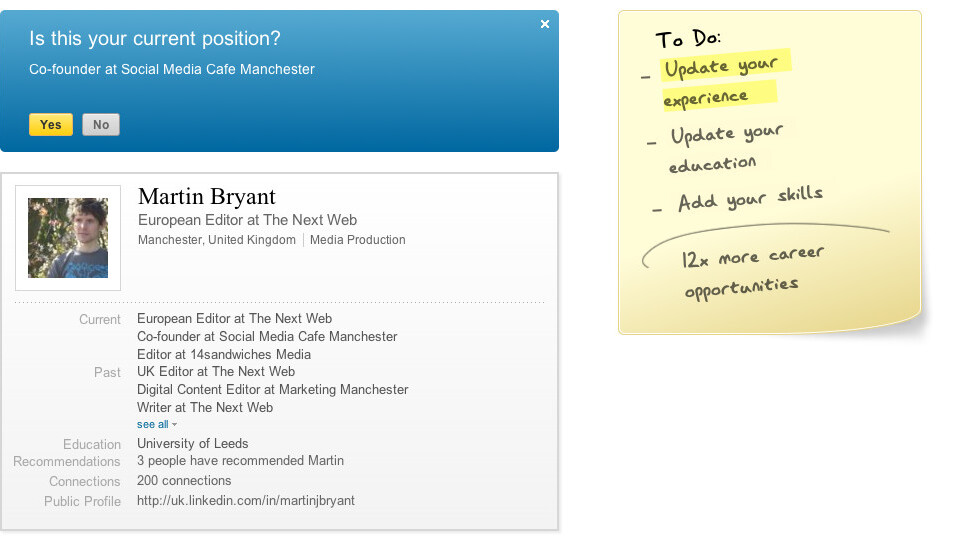This screenshot has width=960, height=540.
Task: Click 'Media Production' industry text
Action: pyautogui.click(x=358, y=240)
